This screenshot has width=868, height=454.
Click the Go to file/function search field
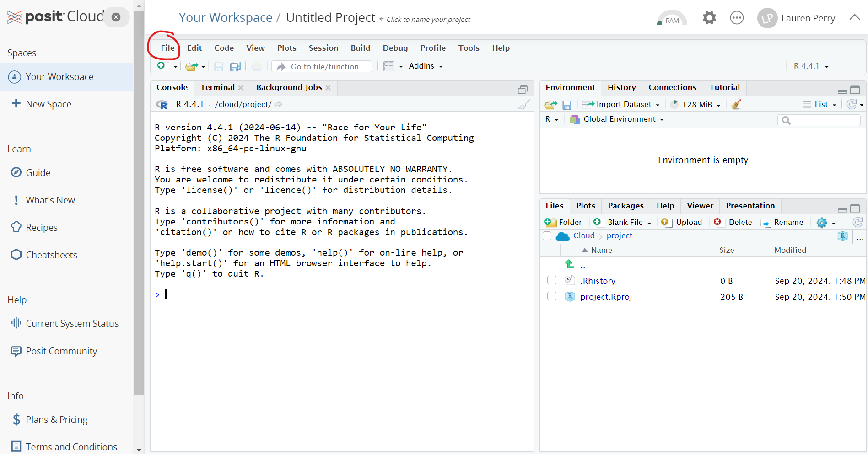point(324,67)
